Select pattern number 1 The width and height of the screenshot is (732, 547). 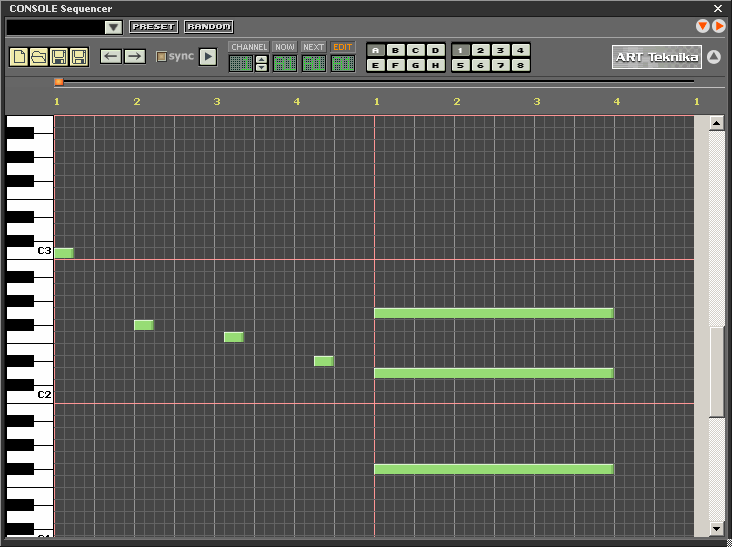tap(460, 50)
